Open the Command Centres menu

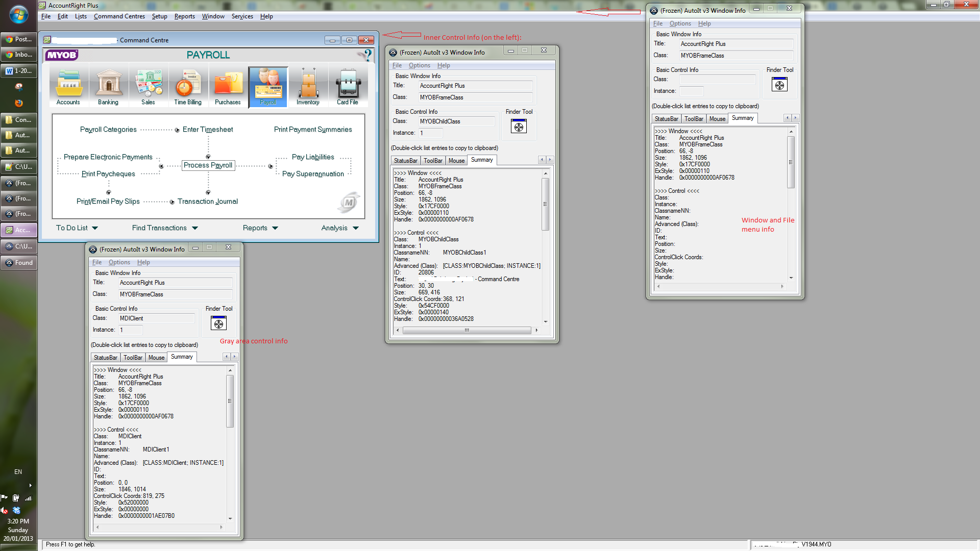point(119,16)
